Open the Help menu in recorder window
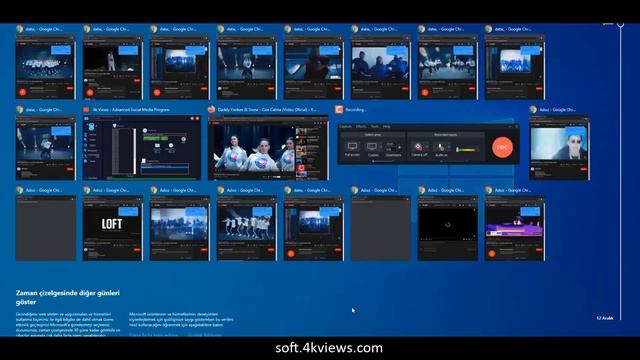This screenshot has height=360, width=640. pos(386,127)
